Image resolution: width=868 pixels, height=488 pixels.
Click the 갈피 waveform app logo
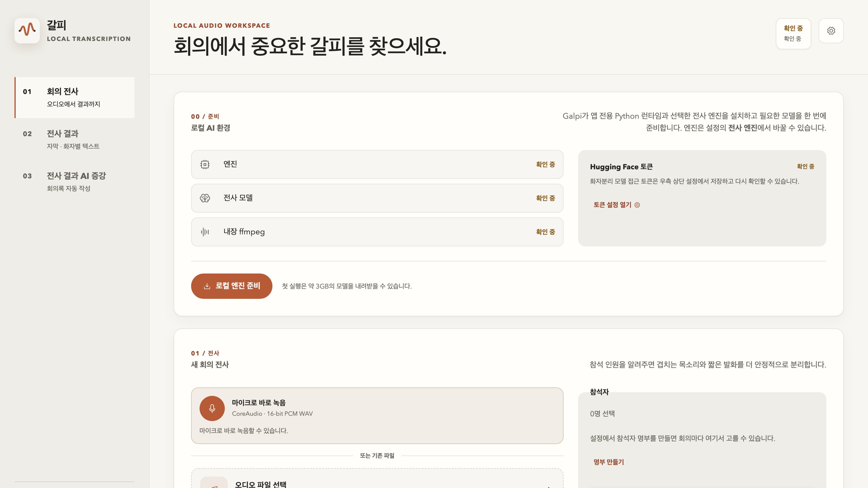pyautogui.click(x=27, y=31)
